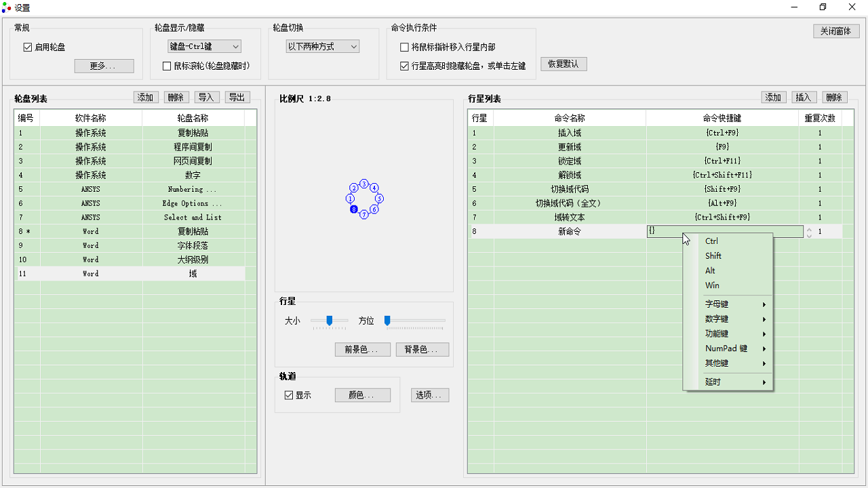
Task: Open the 键盘-Ctrl键 dropdown
Action: tap(203, 46)
